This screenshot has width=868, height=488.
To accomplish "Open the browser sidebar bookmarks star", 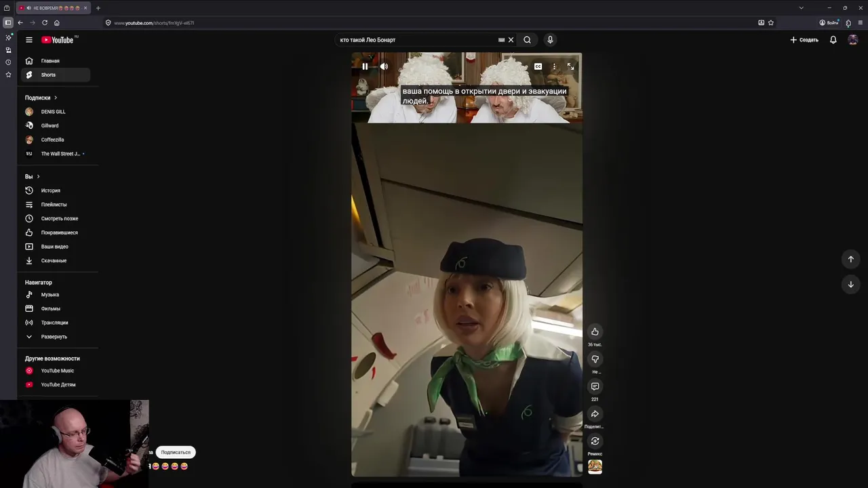I will point(8,75).
